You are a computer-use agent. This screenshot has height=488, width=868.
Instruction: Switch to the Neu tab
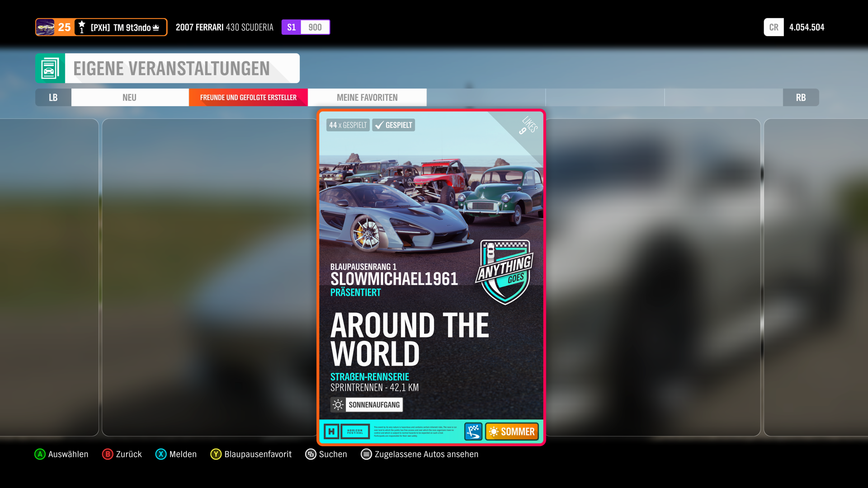click(130, 98)
